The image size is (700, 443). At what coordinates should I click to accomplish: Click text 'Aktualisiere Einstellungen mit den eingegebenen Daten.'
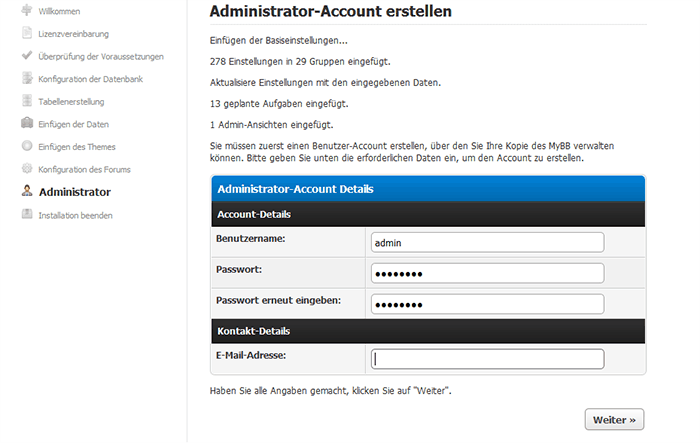(325, 83)
